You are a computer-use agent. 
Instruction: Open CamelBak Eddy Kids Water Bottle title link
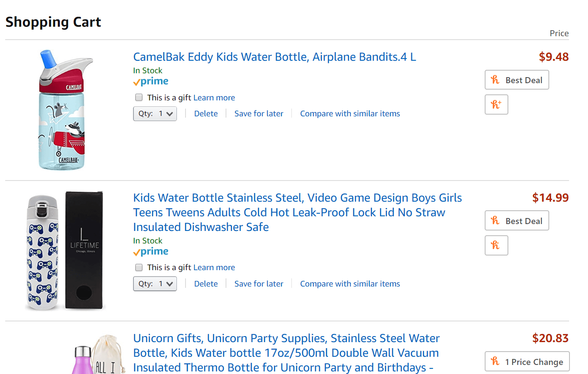(275, 57)
